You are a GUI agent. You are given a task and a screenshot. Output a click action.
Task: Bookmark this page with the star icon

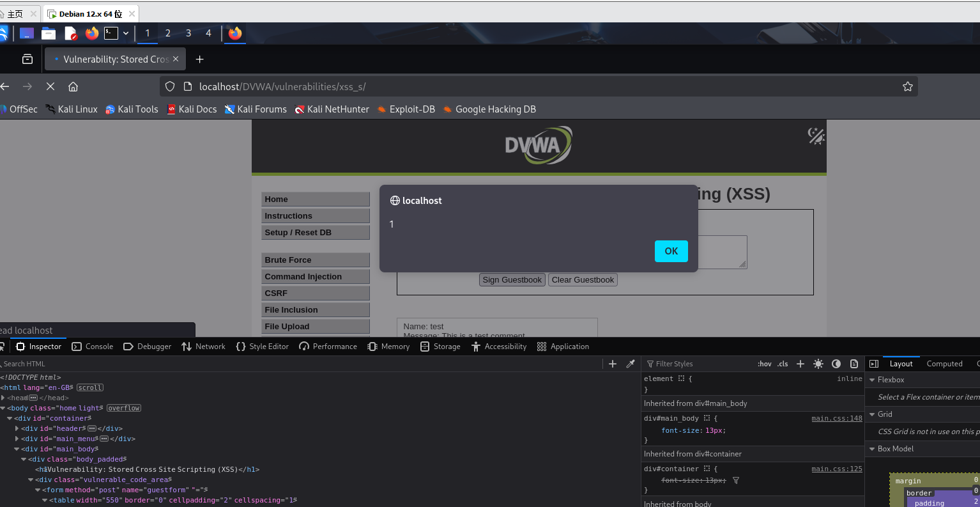coord(907,86)
